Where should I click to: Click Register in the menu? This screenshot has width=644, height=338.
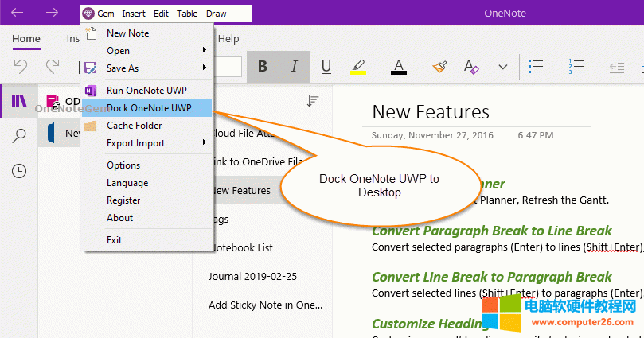146,200
